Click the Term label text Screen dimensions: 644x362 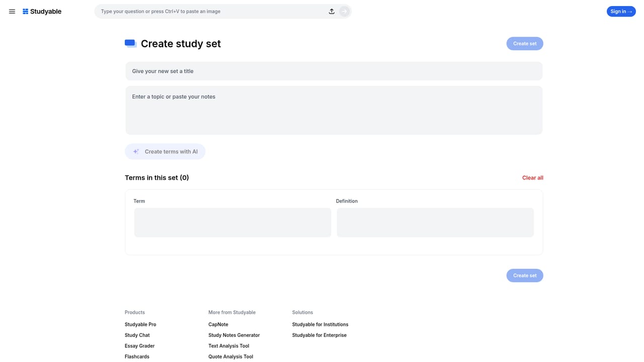[x=139, y=201]
